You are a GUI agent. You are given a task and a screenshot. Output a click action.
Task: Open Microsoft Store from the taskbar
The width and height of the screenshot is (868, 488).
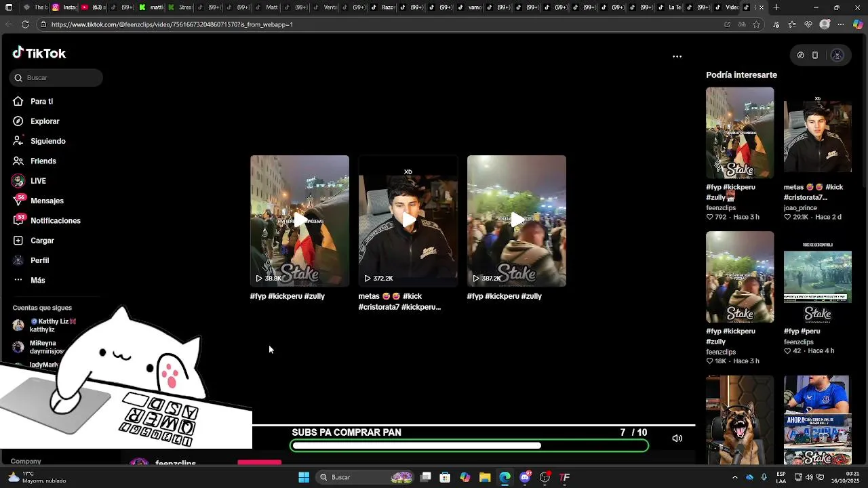(445, 477)
